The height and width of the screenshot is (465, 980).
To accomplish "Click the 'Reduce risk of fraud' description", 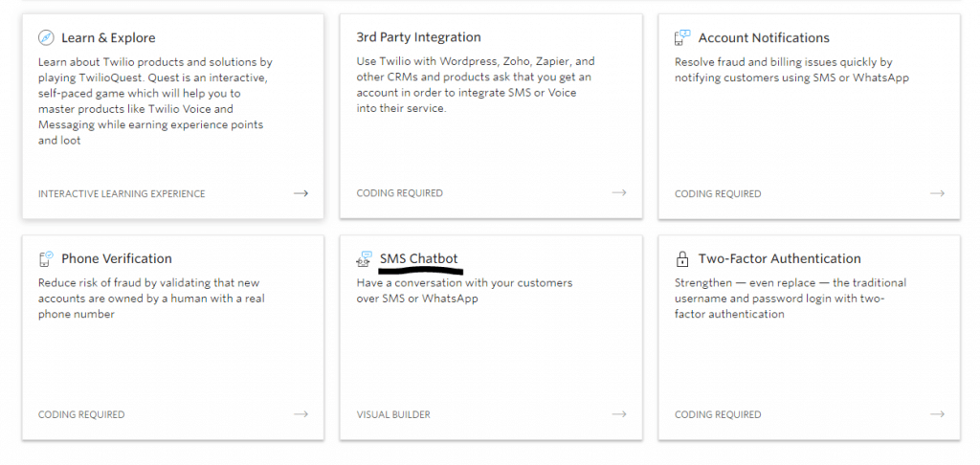I will pyautogui.click(x=151, y=299).
